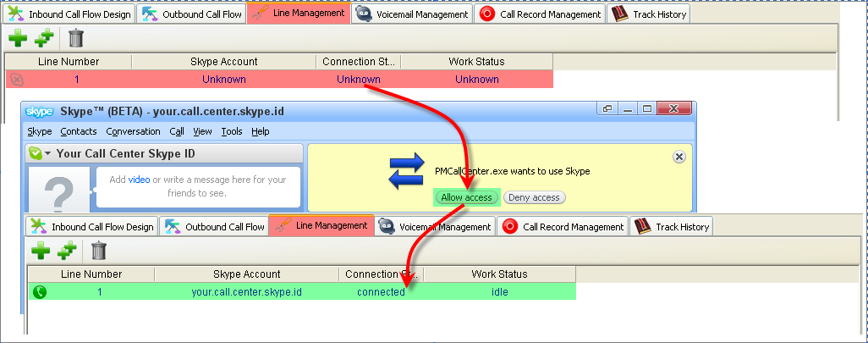Select the lower Line Management tab
868x343 pixels.
(321, 225)
